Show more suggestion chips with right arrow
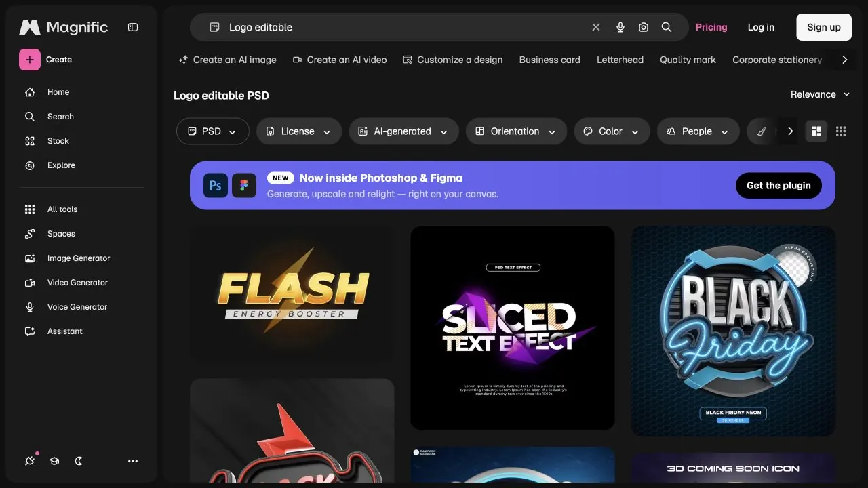The image size is (868, 488). click(844, 60)
